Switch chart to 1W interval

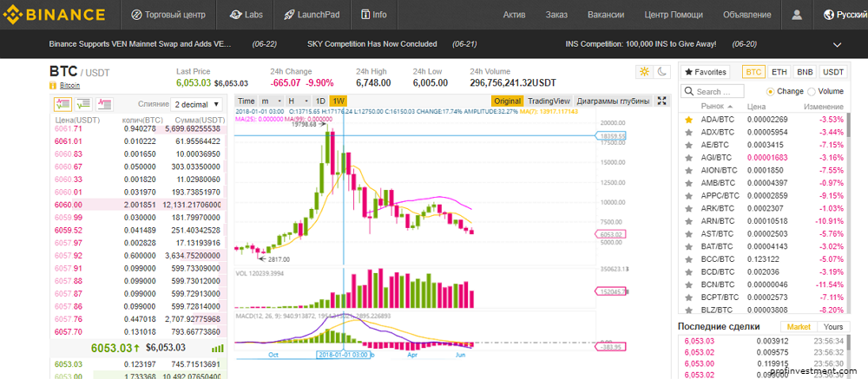coord(338,101)
